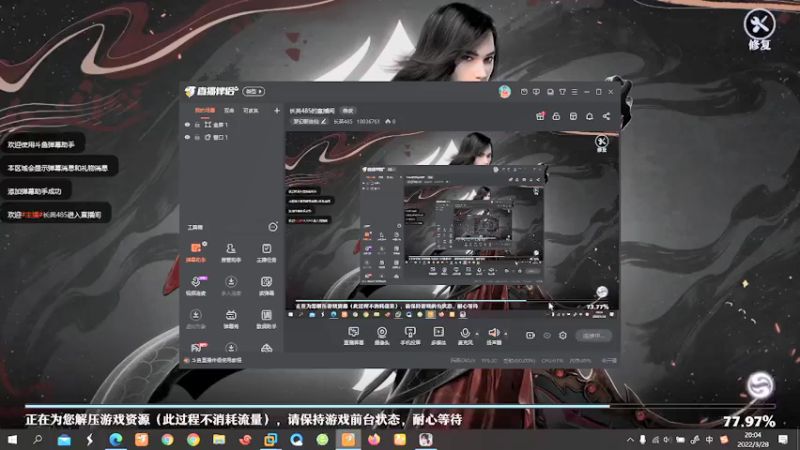Open the 数据助手 data assistant tool
This screenshot has width=800, height=450.
266,319
